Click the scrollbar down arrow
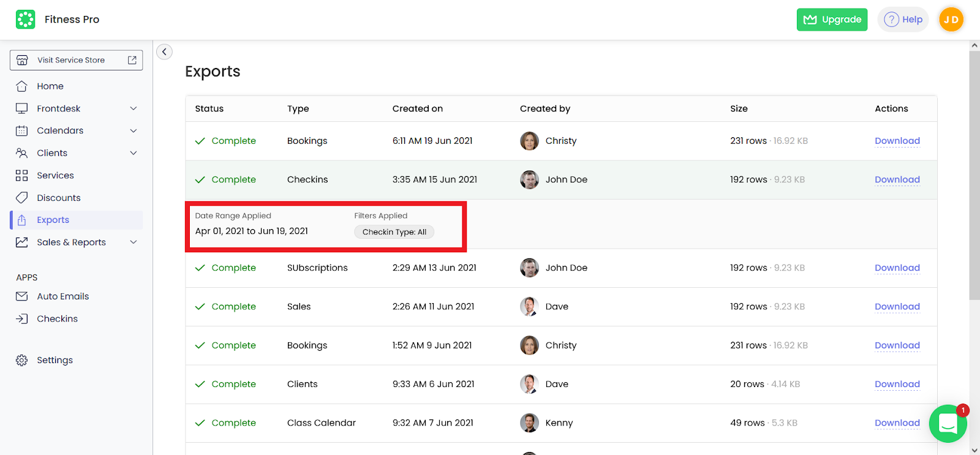This screenshot has width=980, height=455. click(974, 450)
